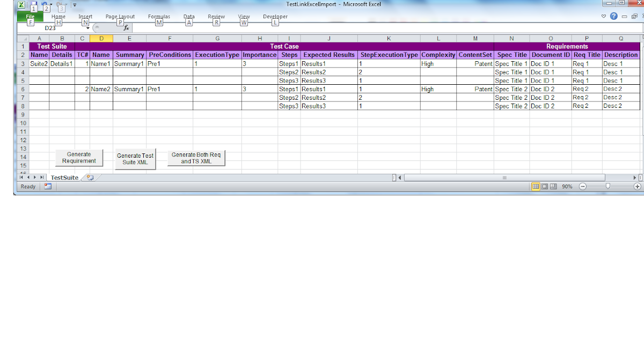Enable Page Layout view from the status bar
This screenshot has width=644, height=338.
pyautogui.click(x=544, y=186)
